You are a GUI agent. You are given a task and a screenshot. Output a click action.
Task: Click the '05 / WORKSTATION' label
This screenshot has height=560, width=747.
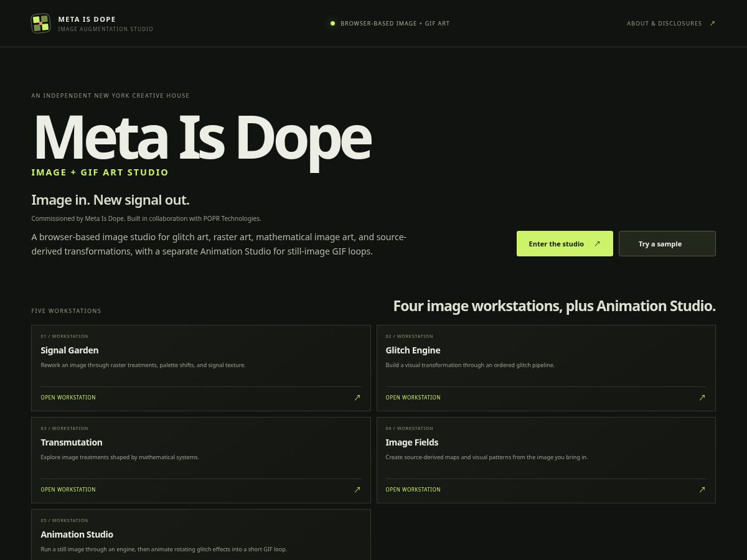tap(65, 521)
